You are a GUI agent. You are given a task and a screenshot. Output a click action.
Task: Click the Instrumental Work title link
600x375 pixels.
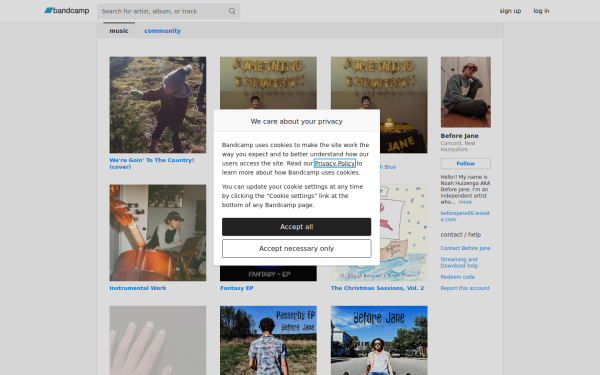pyautogui.click(x=138, y=288)
